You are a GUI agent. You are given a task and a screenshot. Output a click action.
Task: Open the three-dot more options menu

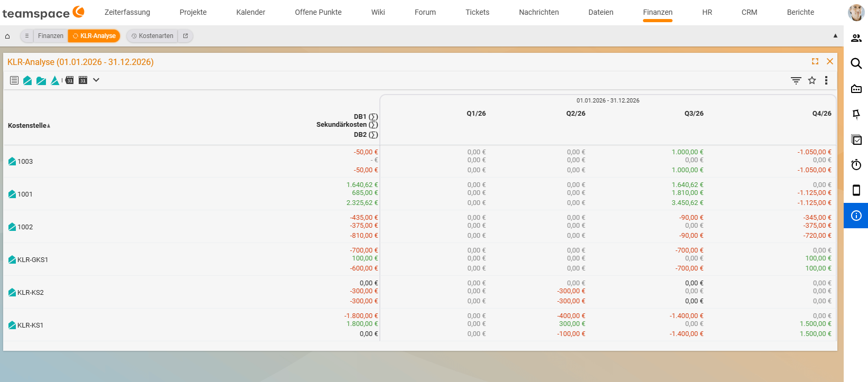(x=826, y=80)
